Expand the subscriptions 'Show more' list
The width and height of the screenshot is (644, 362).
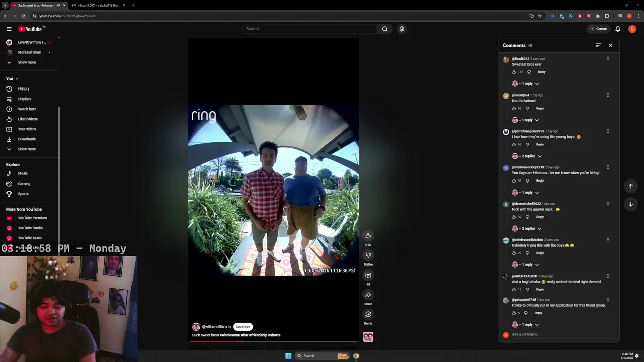pyautogui.click(x=27, y=62)
